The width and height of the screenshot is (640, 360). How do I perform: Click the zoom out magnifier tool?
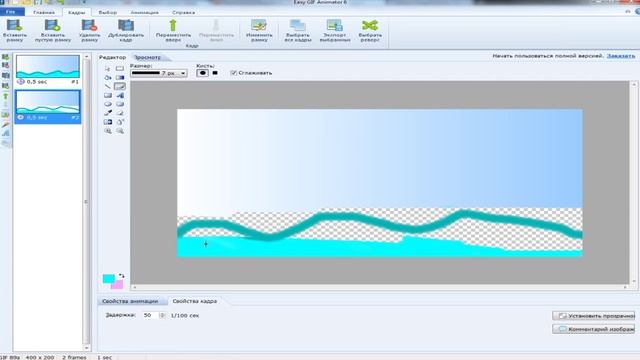click(x=120, y=131)
